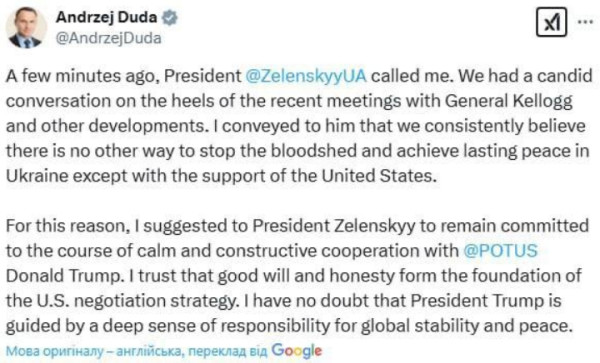Open the three-dot more options menu
This screenshot has height=363, width=600.
click(585, 22)
